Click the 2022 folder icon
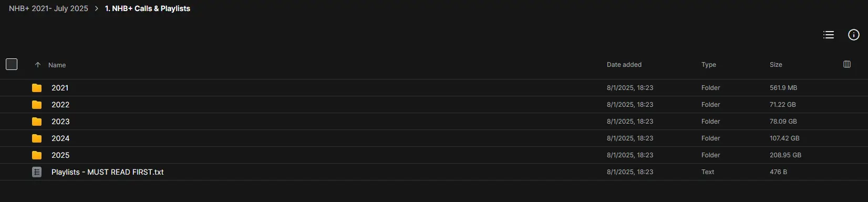 click(x=37, y=105)
